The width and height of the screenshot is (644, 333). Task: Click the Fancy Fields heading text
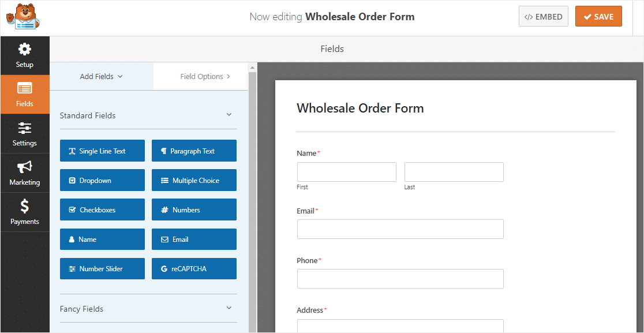81,309
